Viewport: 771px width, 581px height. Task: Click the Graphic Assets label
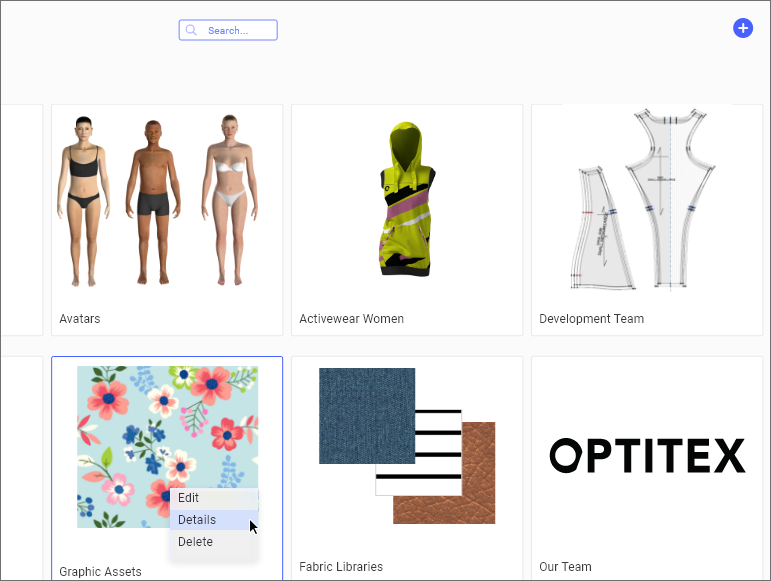(x=100, y=572)
